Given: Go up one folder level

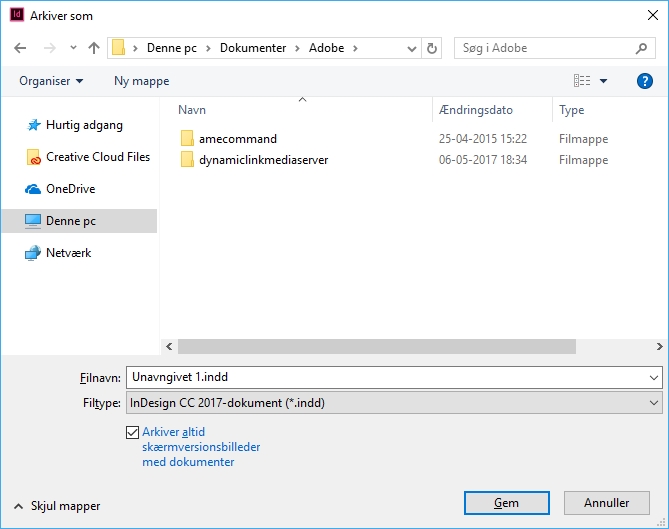Looking at the screenshot, I should (94, 48).
